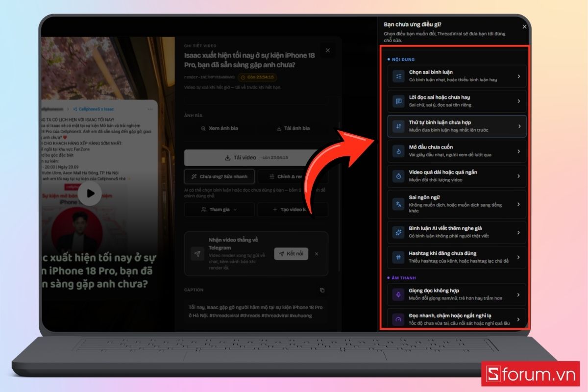The width and height of the screenshot is (588, 392).
Task: Open the Tham gia dropdown
Action: coord(220,209)
